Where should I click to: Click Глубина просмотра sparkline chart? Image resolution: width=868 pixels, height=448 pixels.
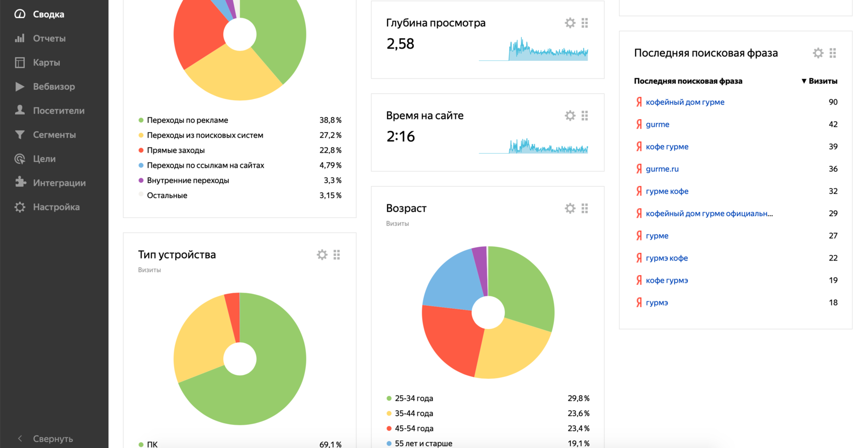533,49
